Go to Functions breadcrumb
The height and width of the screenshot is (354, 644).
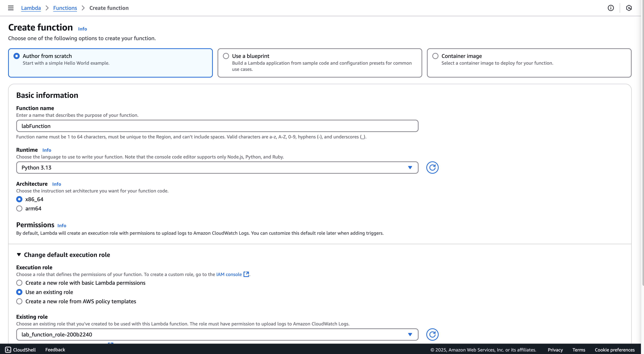point(65,8)
